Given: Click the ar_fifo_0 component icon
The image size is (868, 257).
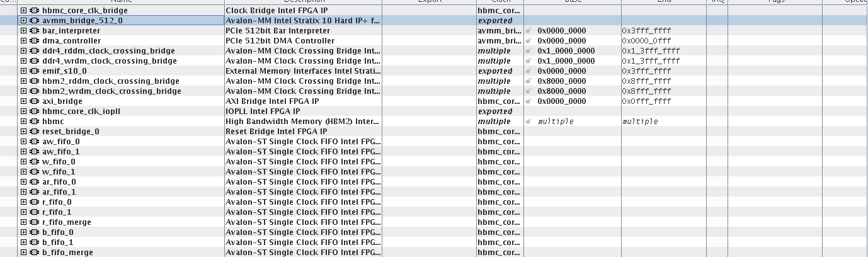Looking at the screenshot, I should (34, 182).
